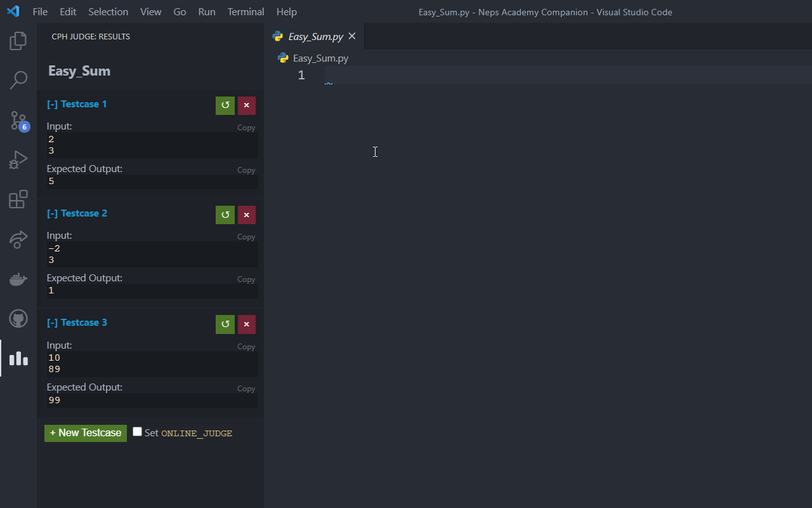Open the Docker view in activity bar
The width and height of the screenshot is (812, 508).
point(18,279)
